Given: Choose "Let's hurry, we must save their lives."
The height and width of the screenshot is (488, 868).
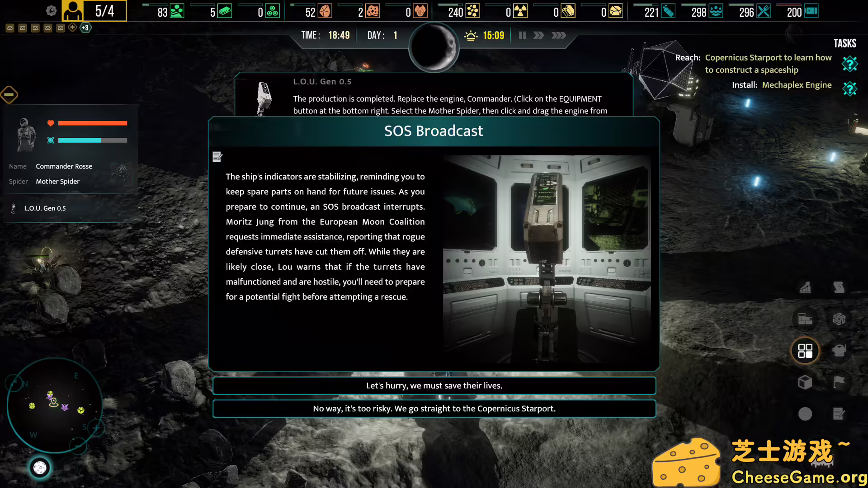Looking at the screenshot, I should tap(434, 385).
